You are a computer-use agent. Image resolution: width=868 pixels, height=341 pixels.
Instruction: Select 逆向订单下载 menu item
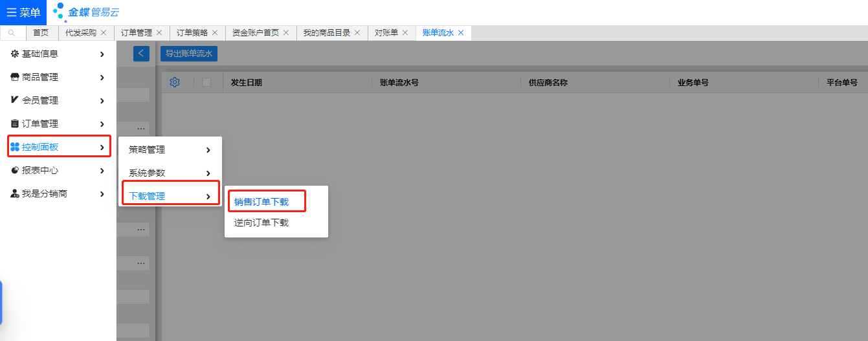(x=262, y=223)
